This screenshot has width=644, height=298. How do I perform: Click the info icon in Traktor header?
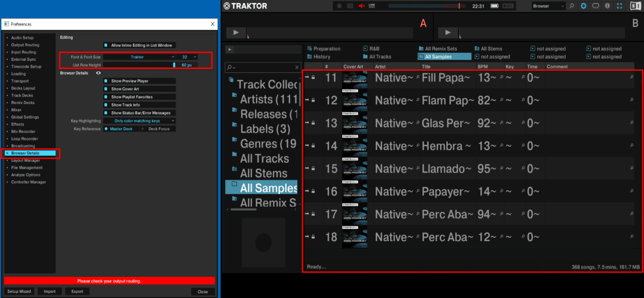608,6
